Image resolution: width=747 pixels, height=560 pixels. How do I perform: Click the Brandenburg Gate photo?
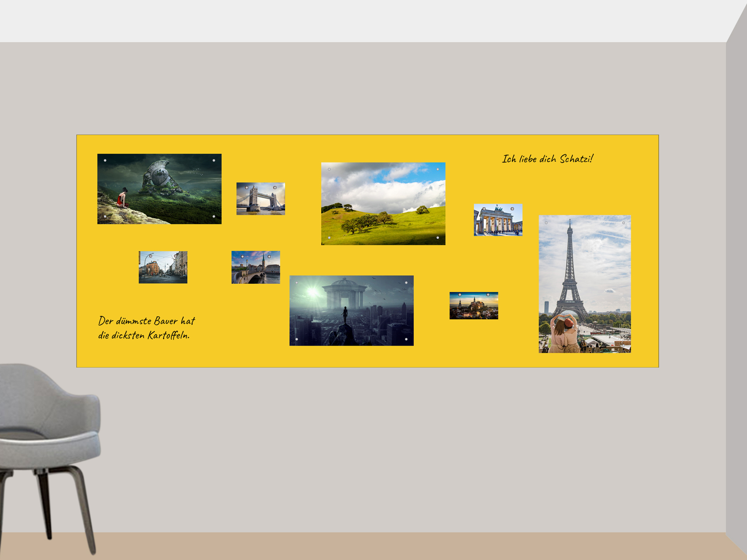coord(498,220)
